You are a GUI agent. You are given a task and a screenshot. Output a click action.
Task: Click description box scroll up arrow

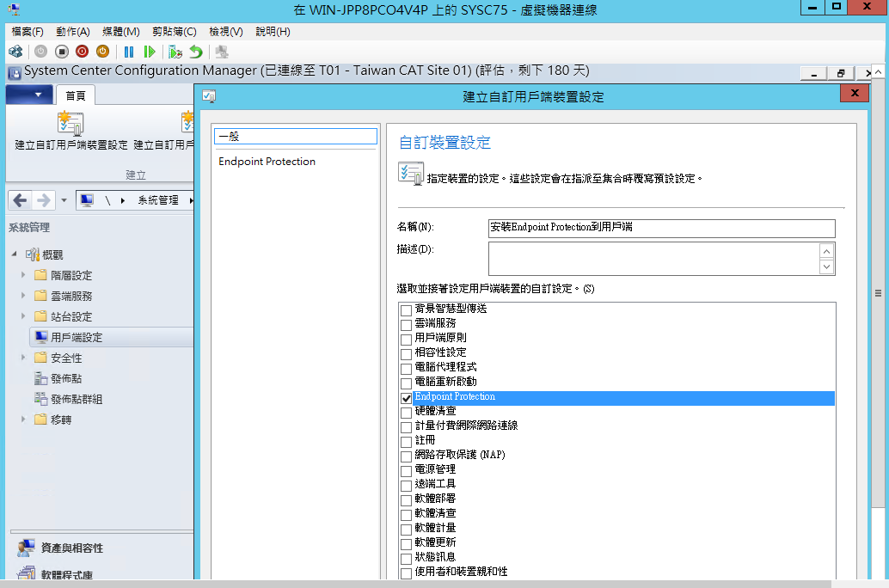(x=826, y=251)
